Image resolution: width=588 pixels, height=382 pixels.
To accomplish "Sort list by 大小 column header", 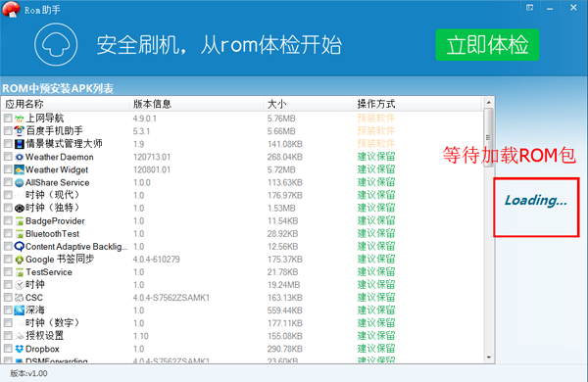I will 308,104.
